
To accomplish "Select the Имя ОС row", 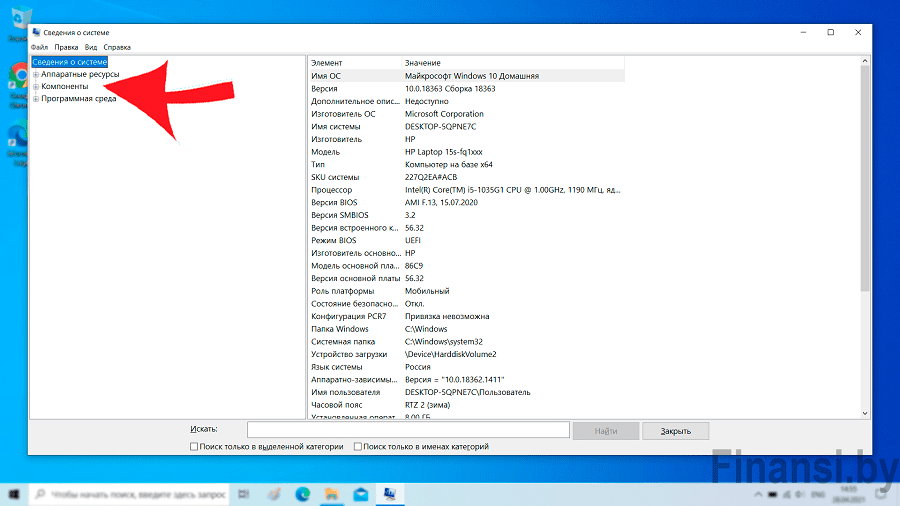I will click(x=466, y=76).
